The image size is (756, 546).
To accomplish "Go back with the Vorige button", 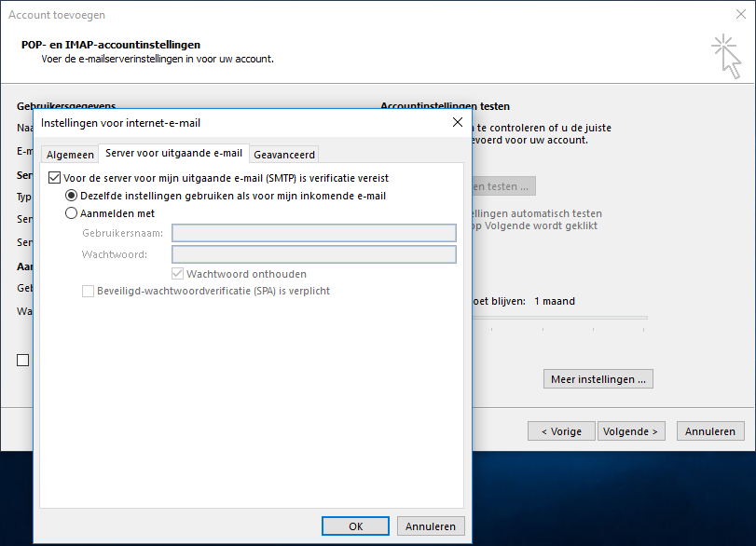I will [560, 431].
